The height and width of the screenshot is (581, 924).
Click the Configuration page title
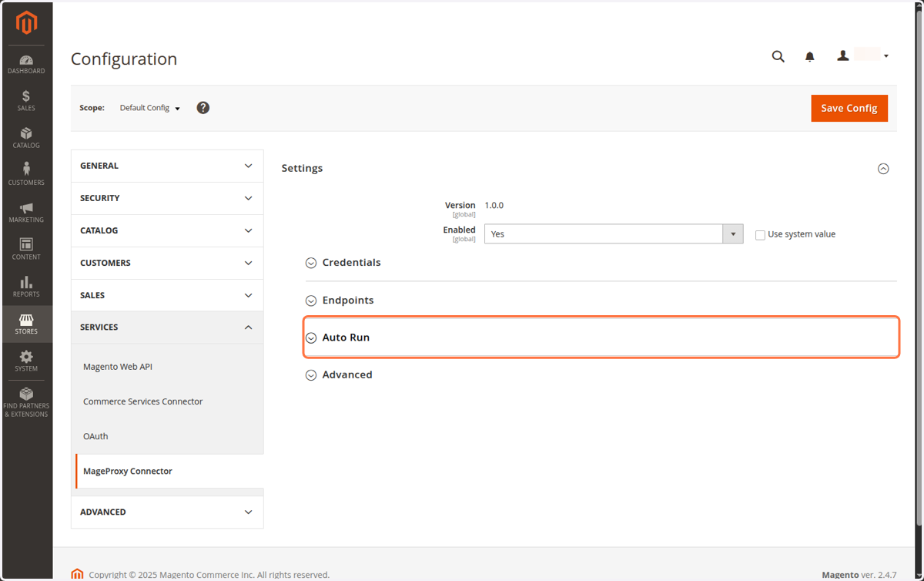[x=124, y=59]
